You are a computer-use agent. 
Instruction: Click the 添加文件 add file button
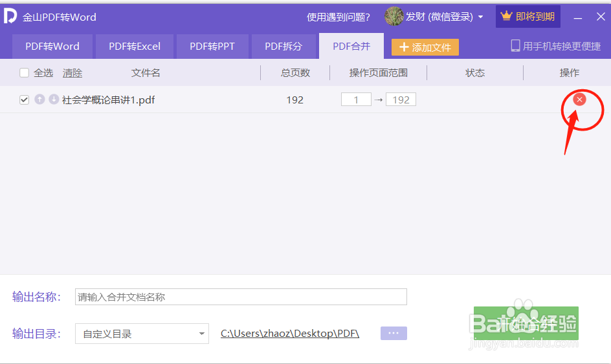pyautogui.click(x=425, y=47)
